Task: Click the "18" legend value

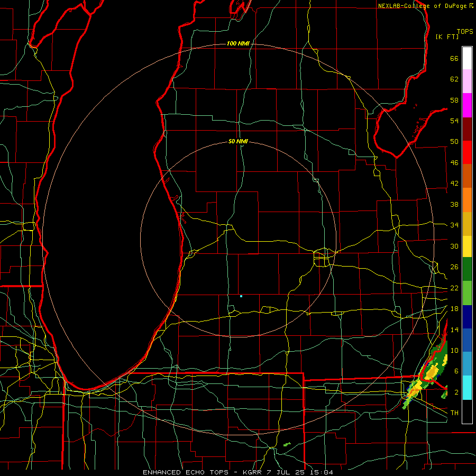Action: (454, 309)
